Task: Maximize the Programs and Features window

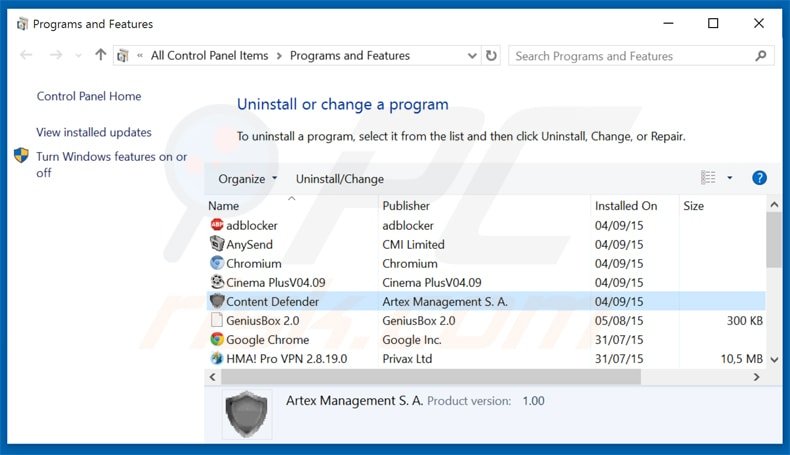Action: click(713, 23)
